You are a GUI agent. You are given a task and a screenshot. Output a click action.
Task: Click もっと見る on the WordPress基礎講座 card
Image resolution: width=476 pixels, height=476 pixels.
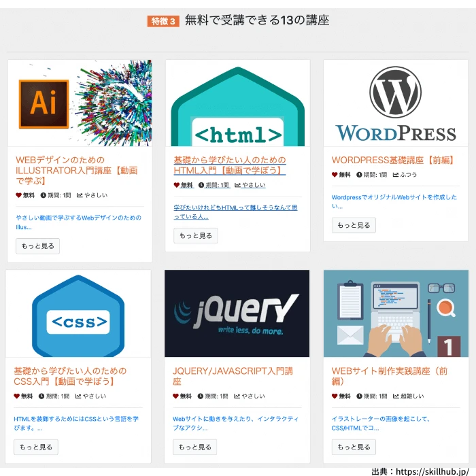tap(354, 225)
